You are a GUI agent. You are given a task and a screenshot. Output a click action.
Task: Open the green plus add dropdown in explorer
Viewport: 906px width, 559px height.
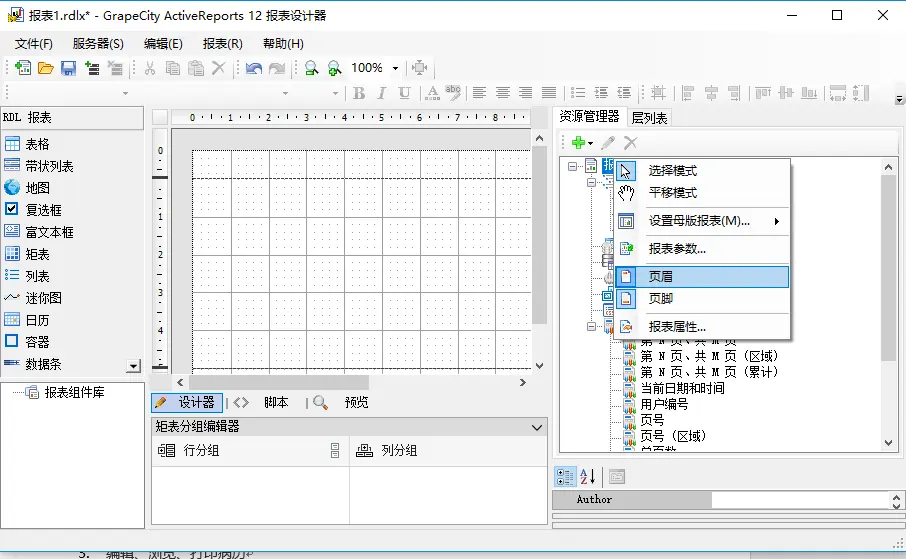[x=582, y=143]
